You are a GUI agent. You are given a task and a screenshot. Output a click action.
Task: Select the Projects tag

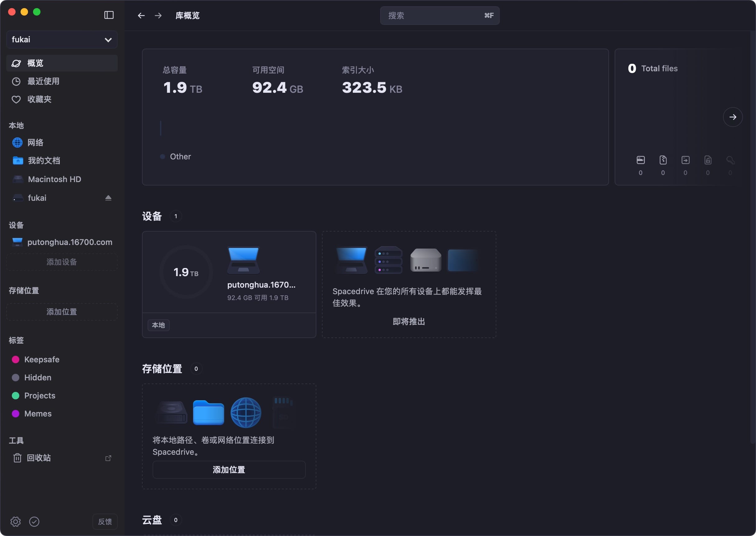[62, 395]
